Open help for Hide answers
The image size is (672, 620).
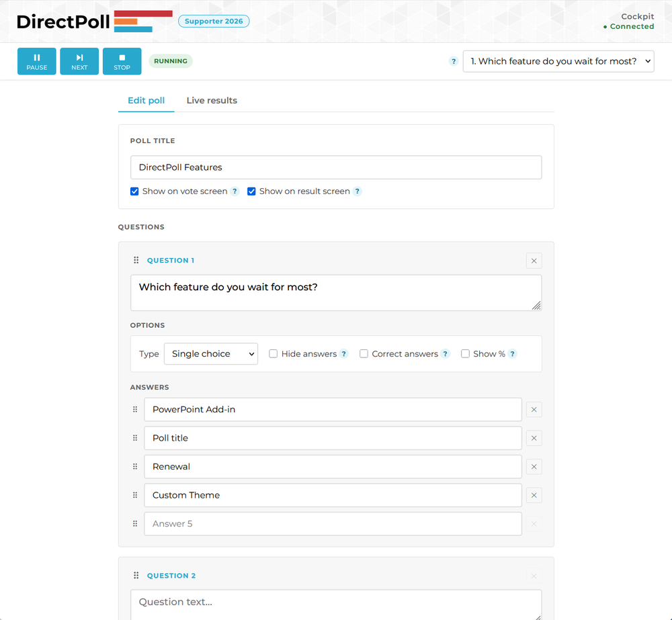[343, 354]
